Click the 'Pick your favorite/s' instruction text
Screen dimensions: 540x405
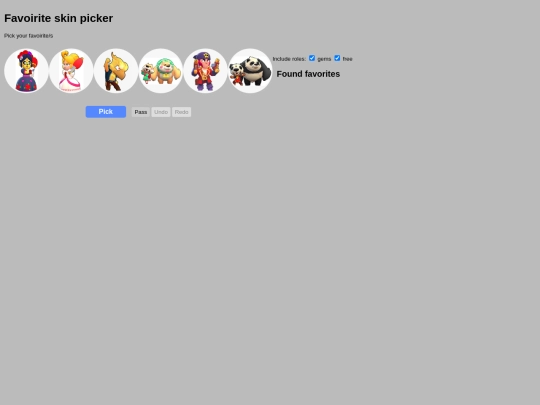pos(29,36)
